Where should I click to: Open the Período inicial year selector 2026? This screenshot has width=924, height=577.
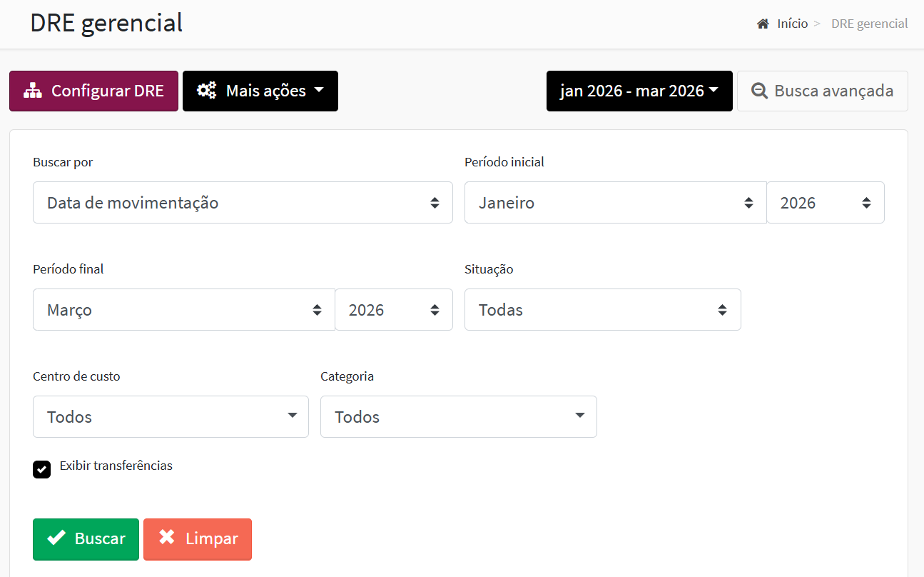coord(826,203)
